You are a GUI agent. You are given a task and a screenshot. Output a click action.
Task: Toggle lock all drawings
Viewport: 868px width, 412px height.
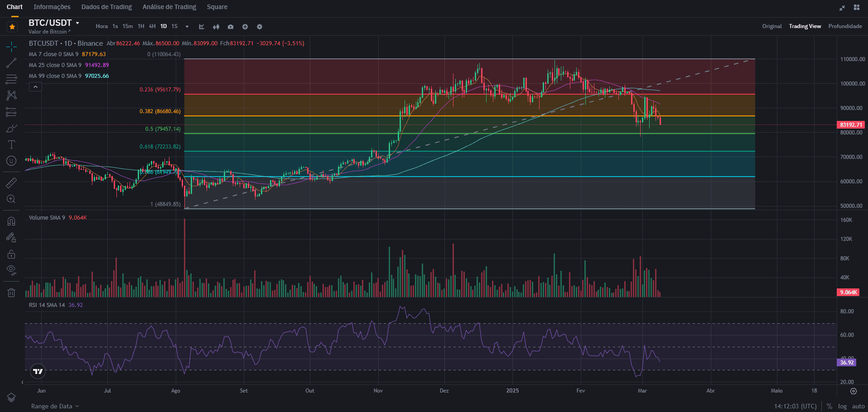click(12, 254)
